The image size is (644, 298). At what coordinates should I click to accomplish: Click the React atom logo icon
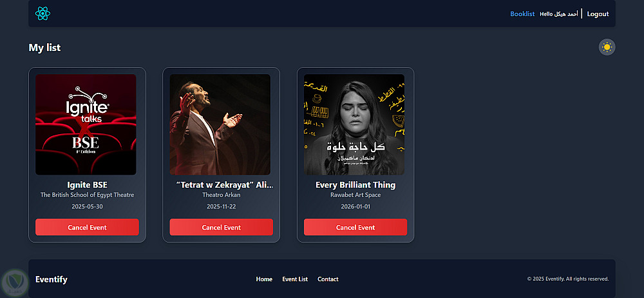coord(43,14)
